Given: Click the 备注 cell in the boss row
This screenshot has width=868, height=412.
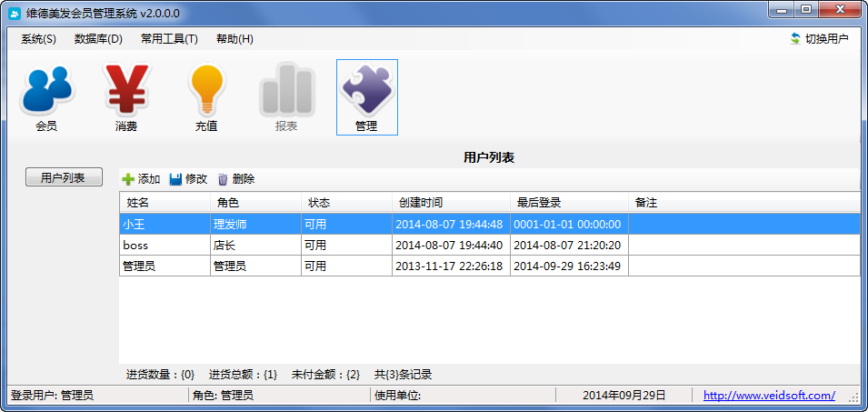Looking at the screenshot, I should click(x=744, y=246).
